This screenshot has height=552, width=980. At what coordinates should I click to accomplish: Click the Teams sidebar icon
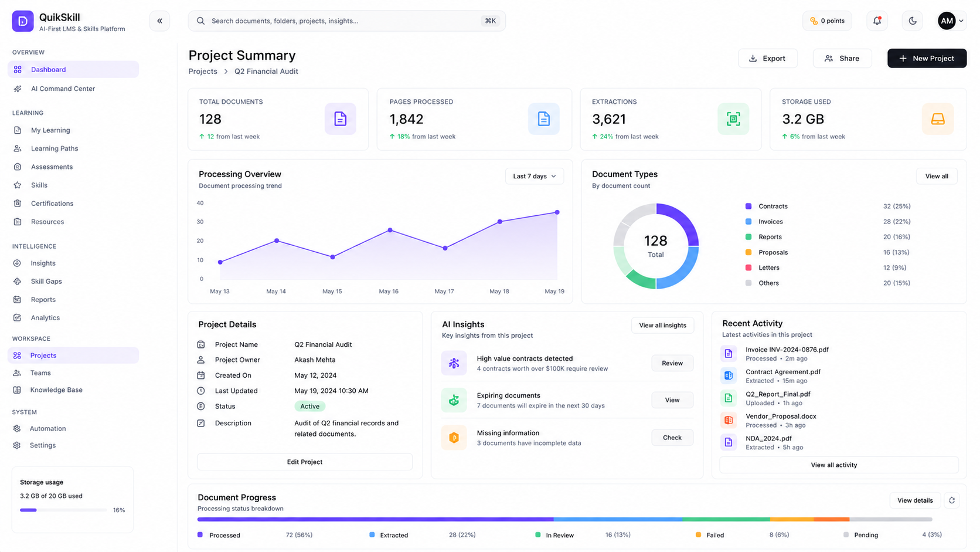tap(18, 373)
